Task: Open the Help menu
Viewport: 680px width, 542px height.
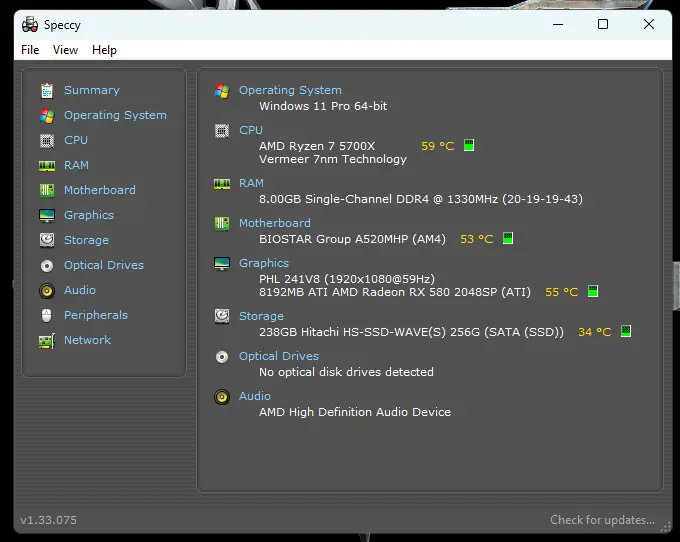Action: tap(104, 50)
